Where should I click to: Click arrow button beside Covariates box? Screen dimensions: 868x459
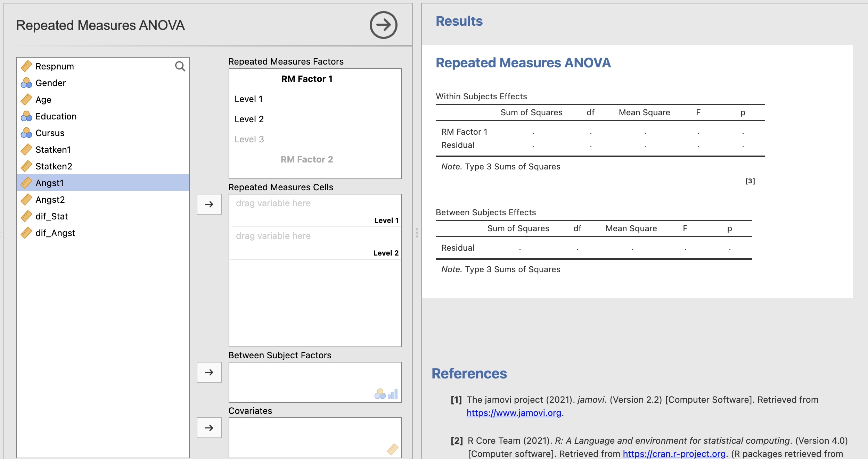pyautogui.click(x=209, y=428)
